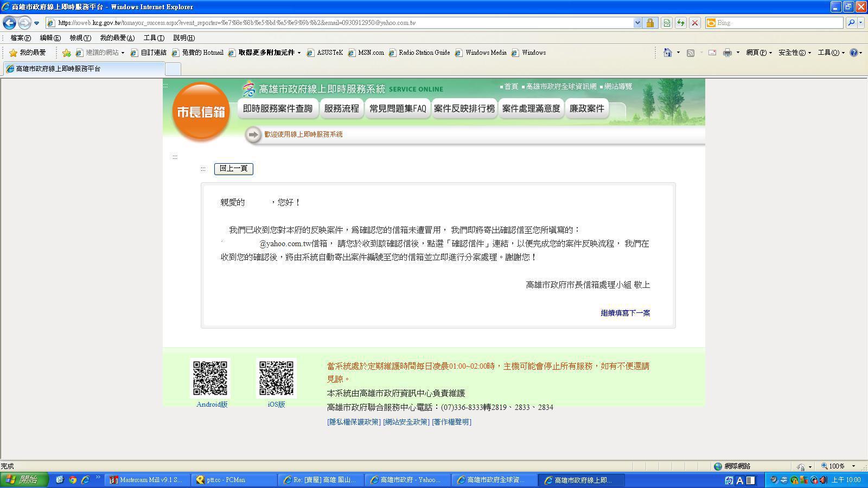Refresh the current page
Viewport: 868px width, 488px height.
(x=680, y=23)
